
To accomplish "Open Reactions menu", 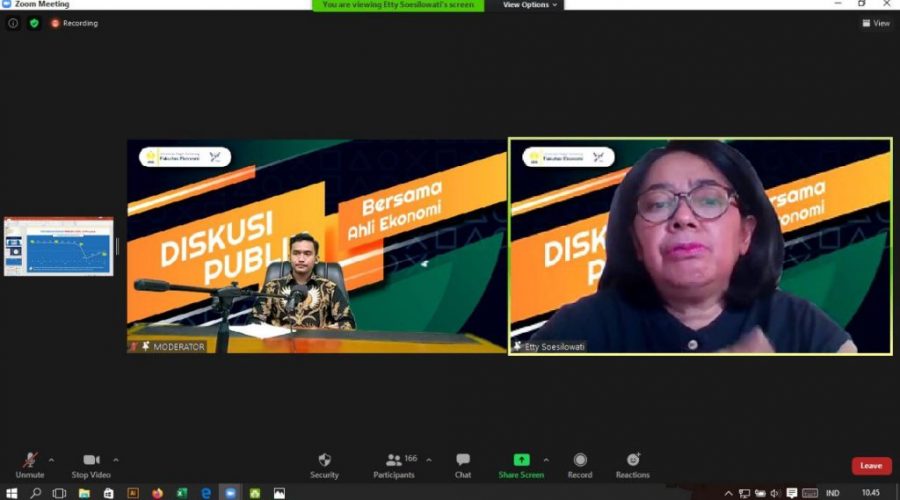I will pyautogui.click(x=632, y=464).
